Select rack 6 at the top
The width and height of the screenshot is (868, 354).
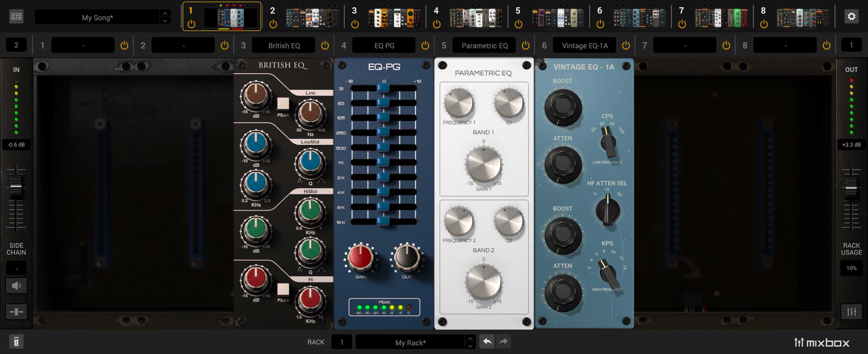pyautogui.click(x=599, y=11)
